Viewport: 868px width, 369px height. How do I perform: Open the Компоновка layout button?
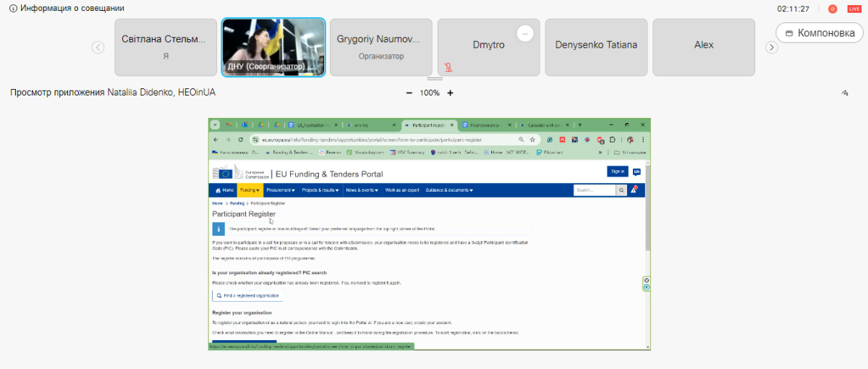coord(820,33)
